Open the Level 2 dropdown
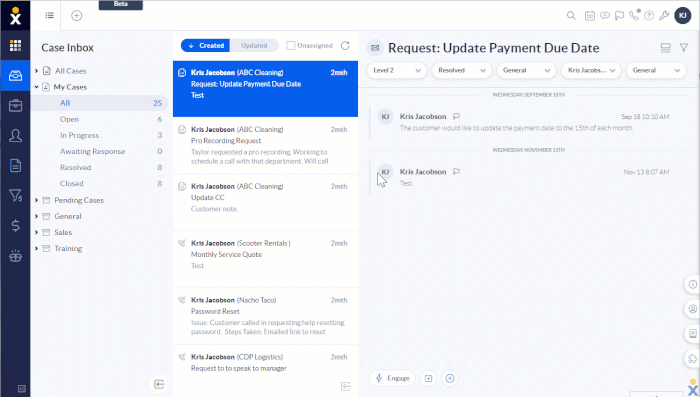 [x=396, y=71]
